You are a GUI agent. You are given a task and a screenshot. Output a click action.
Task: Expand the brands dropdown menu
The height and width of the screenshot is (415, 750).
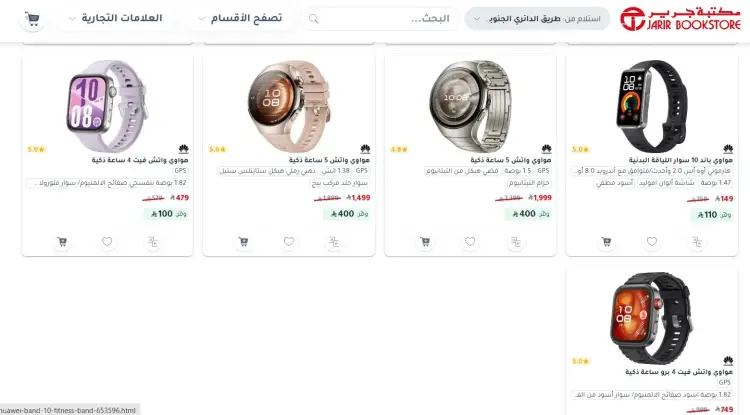click(x=115, y=18)
